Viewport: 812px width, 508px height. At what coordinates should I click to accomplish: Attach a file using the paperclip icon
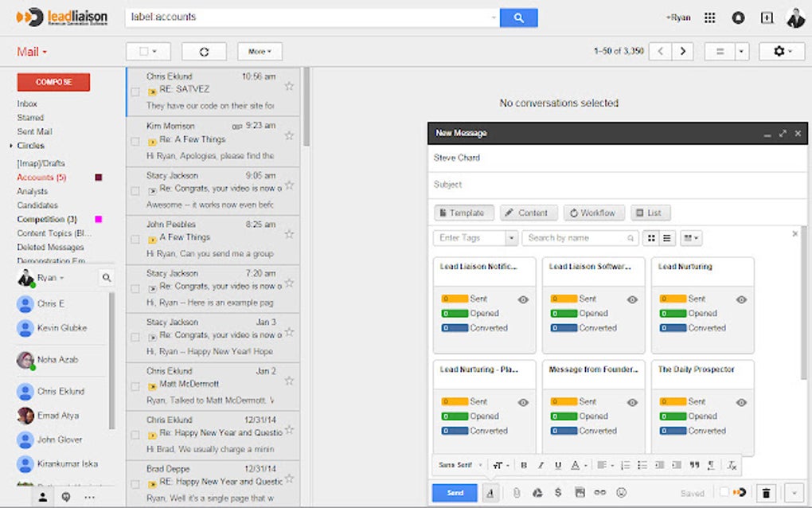click(x=517, y=492)
